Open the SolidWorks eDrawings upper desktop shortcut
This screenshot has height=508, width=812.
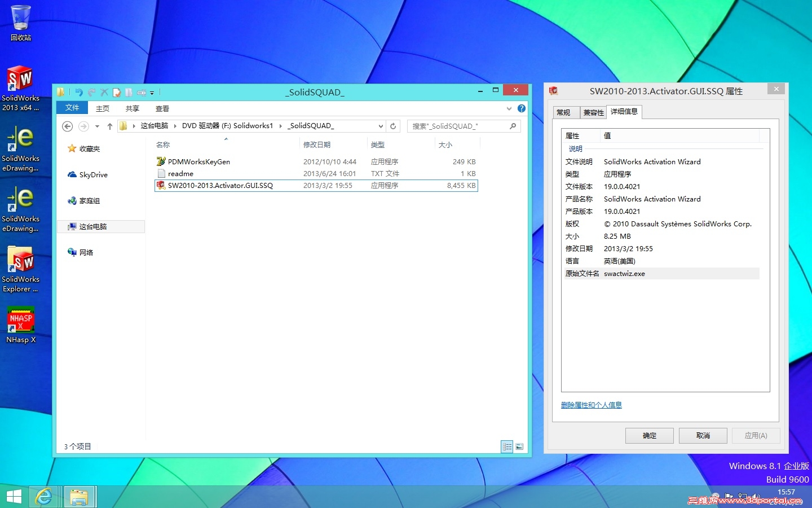tap(20, 149)
